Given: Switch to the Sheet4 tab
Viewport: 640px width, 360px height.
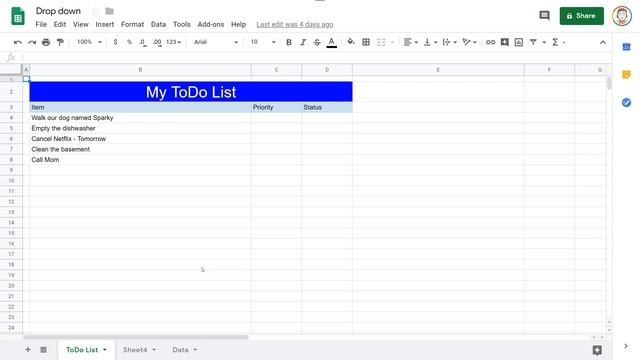Looking at the screenshot, I should coord(135,350).
